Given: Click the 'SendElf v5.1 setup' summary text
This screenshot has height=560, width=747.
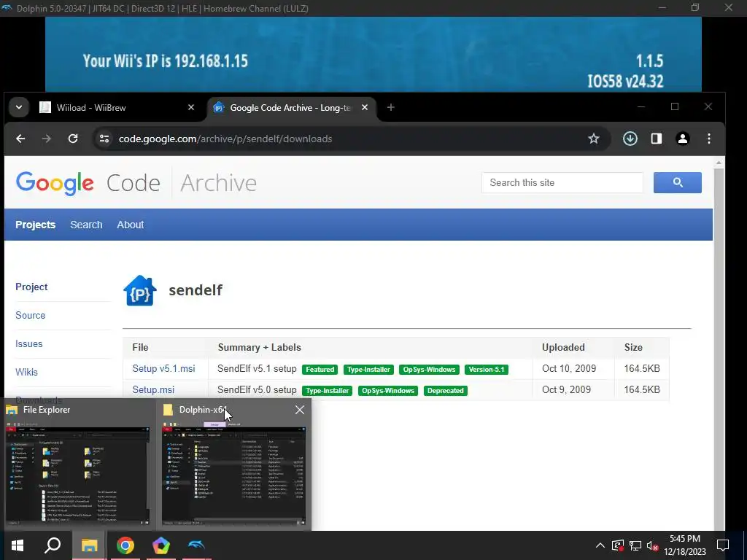Looking at the screenshot, I should (x=257, y=368).
